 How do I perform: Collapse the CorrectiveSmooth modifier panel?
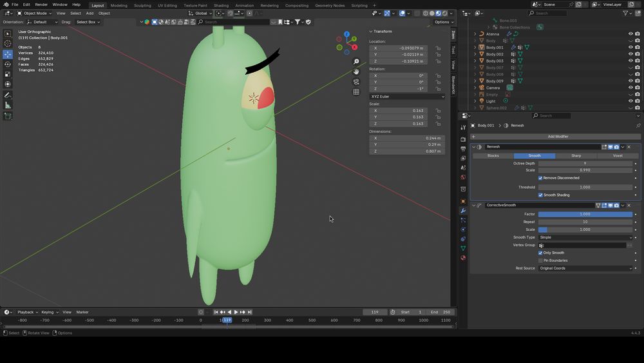[473, 205]
